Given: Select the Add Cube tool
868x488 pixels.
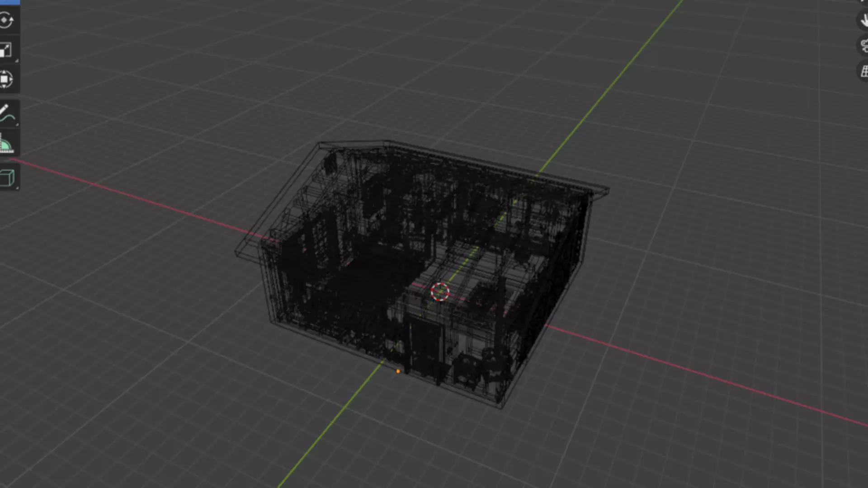Looking at the screenshot, I should pos(6,178).
